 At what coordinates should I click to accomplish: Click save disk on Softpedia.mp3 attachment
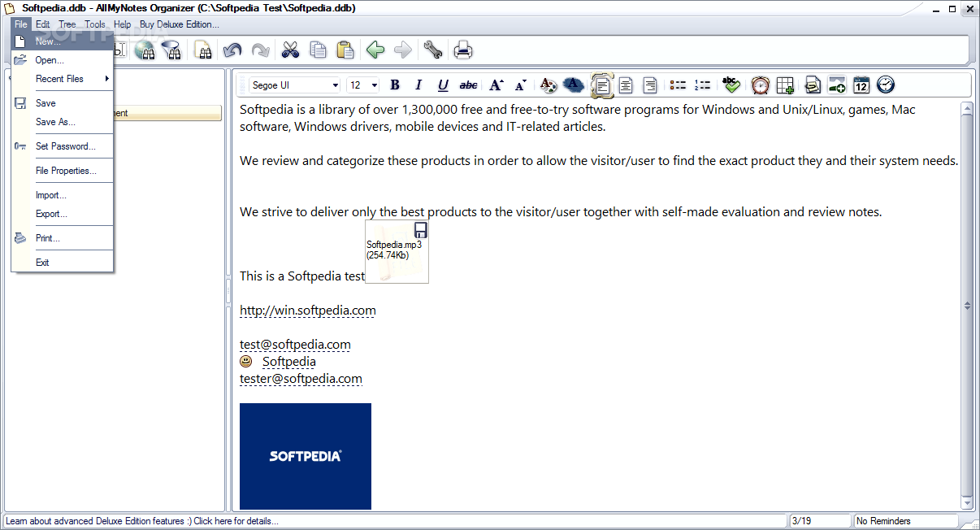click(x=421, y=230)
